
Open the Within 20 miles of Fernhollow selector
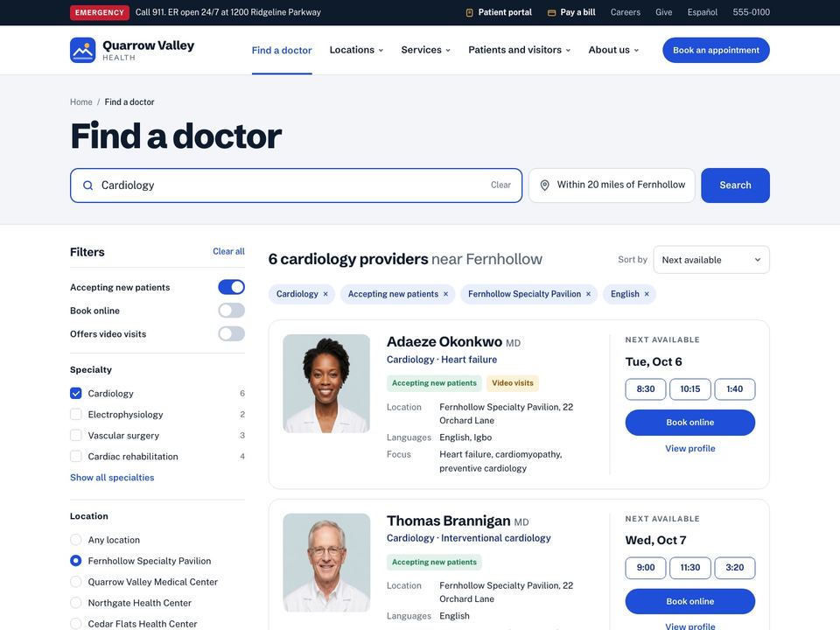tap(612, 185)
